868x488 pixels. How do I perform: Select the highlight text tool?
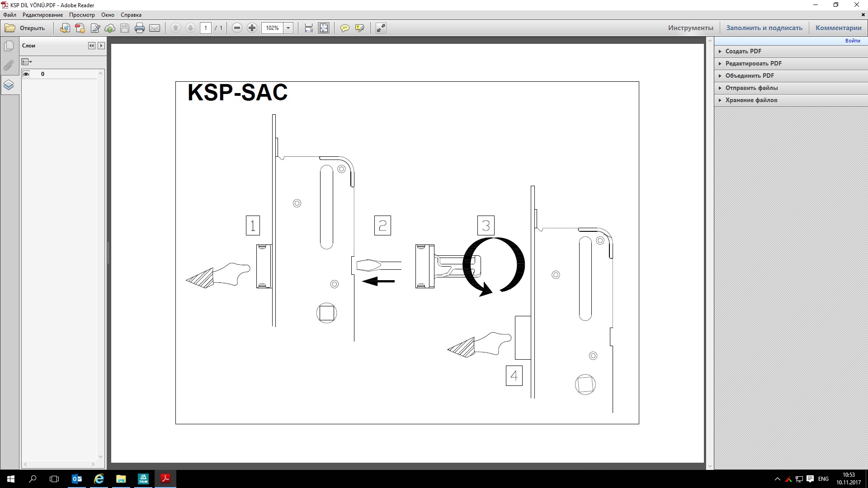point(360,28)
